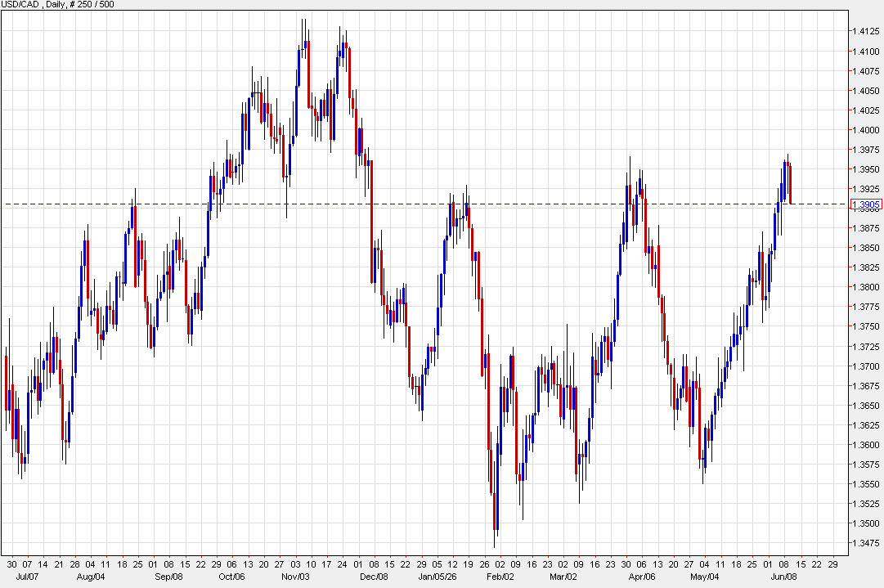This screenshot has height=588, width=884.
Task: Select the highlighted current price label 1.3905
Action: point(866,204)
